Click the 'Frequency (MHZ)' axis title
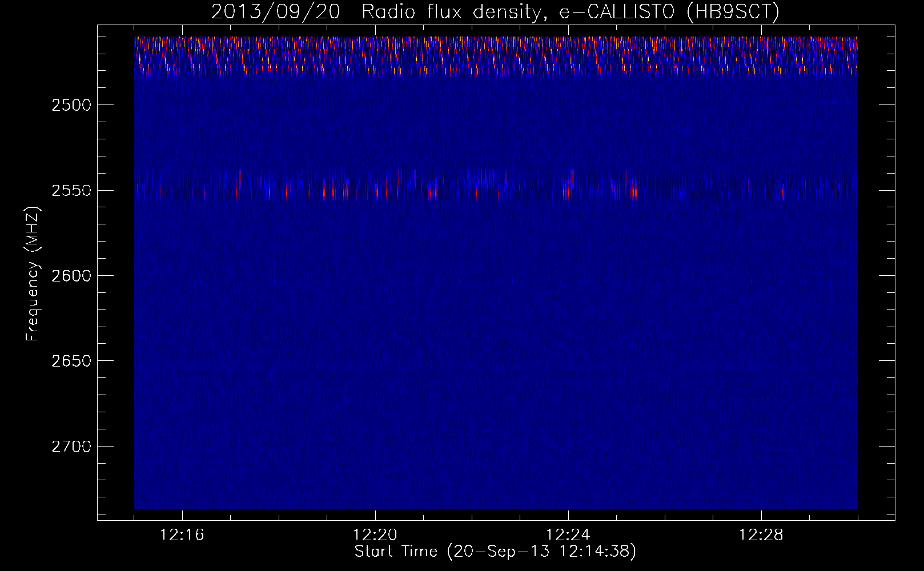 [x=33, y=274]
